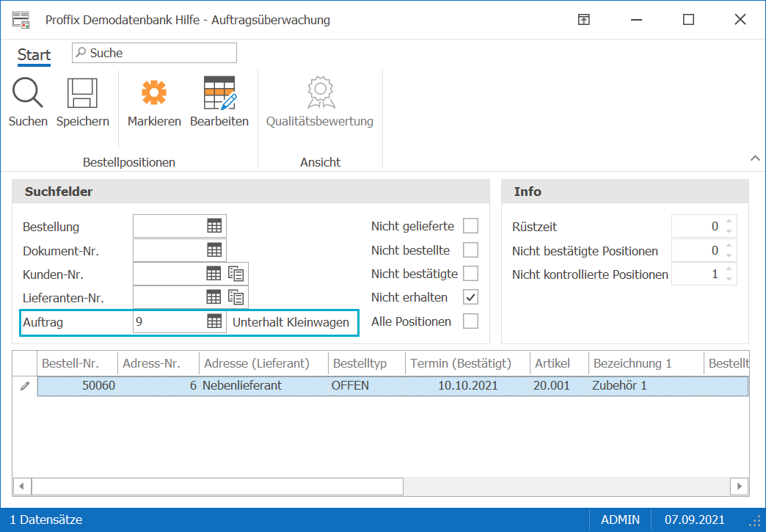766x532 pixels.
Task: Open lookup grid for Dokument-Nr. field
Action: click(x=214, y=250)
